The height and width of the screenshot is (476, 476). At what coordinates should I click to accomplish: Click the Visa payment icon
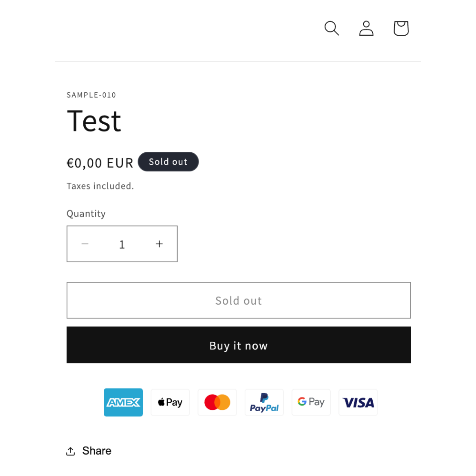pyautogui.click(x=358, y=402)
